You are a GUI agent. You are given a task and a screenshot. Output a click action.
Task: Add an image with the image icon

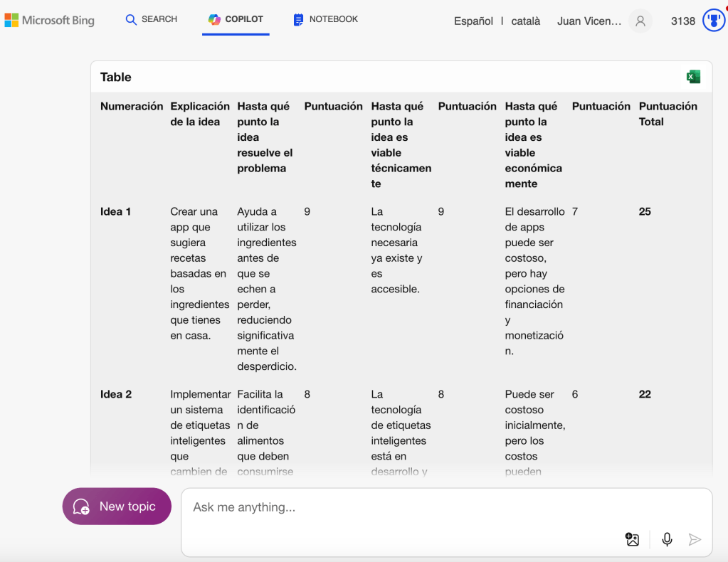(x=632, y=539)
